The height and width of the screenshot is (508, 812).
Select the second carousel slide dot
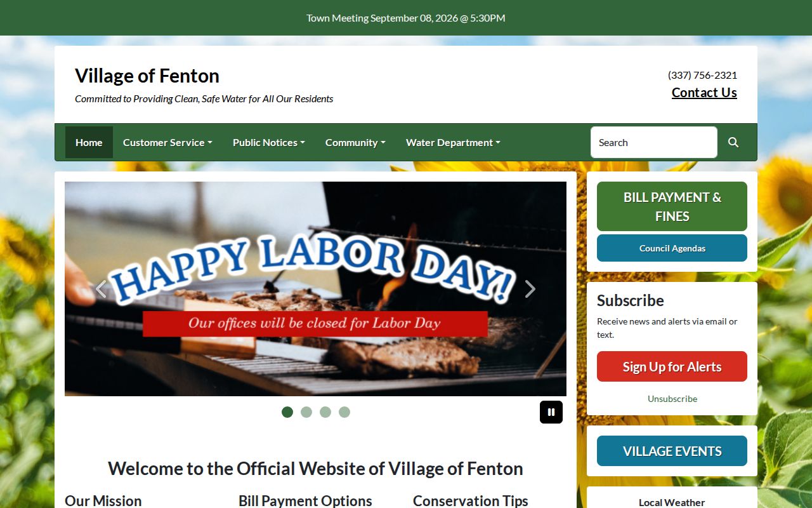(x=306, y=412)
